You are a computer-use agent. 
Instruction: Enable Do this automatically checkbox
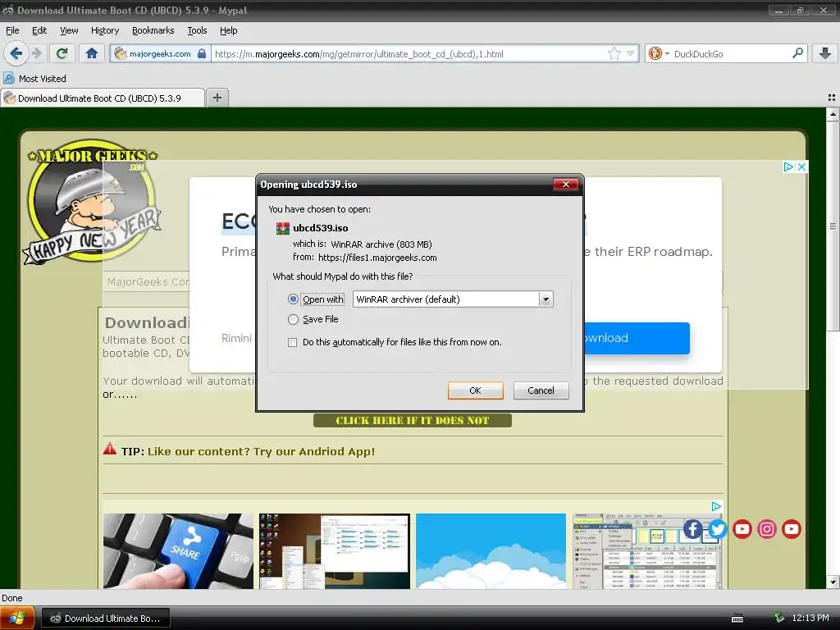[x=293, y=342]
